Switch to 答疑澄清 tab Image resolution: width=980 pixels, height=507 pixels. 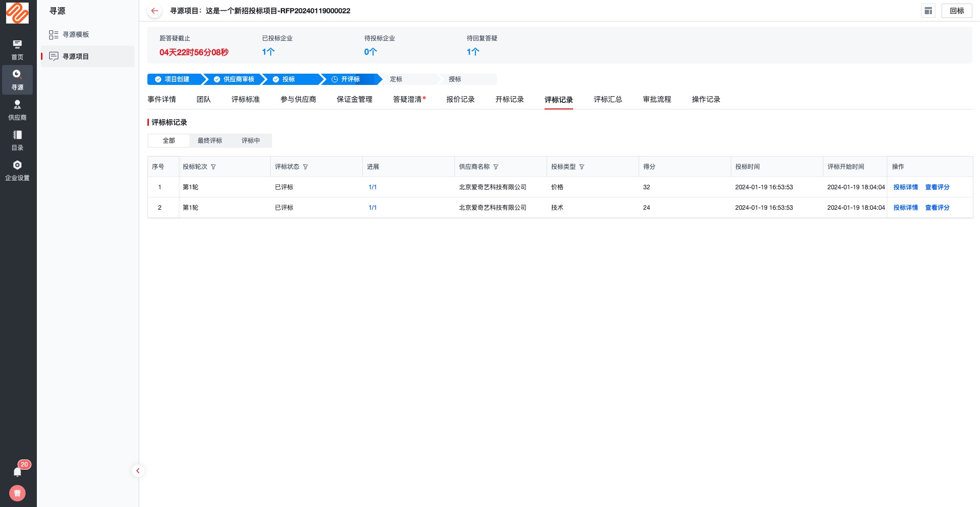(x=407, y=99)
